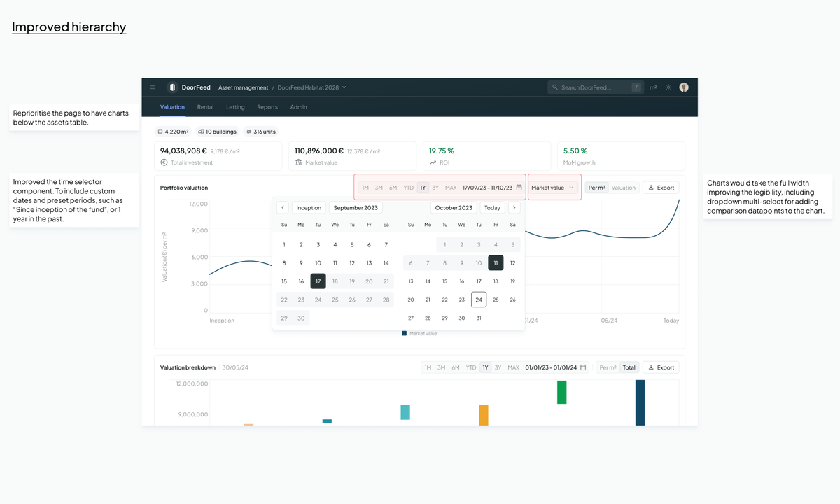Open the September 2023 month picker
Screen dimensions: 840x504
[356, 208]
